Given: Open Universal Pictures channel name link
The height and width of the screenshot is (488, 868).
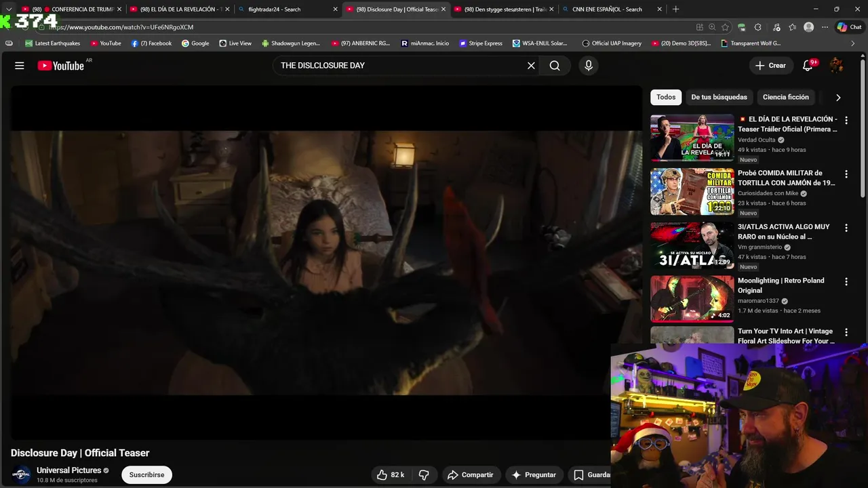Looking at the screenshot, I should (x=68, y=470).
